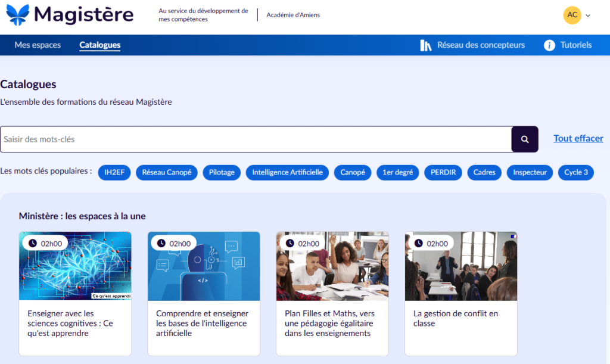The height and width of the screenshot is (364, 610).
Task: Click the Magistère butterfly logo
Action: tap(17, 15)
